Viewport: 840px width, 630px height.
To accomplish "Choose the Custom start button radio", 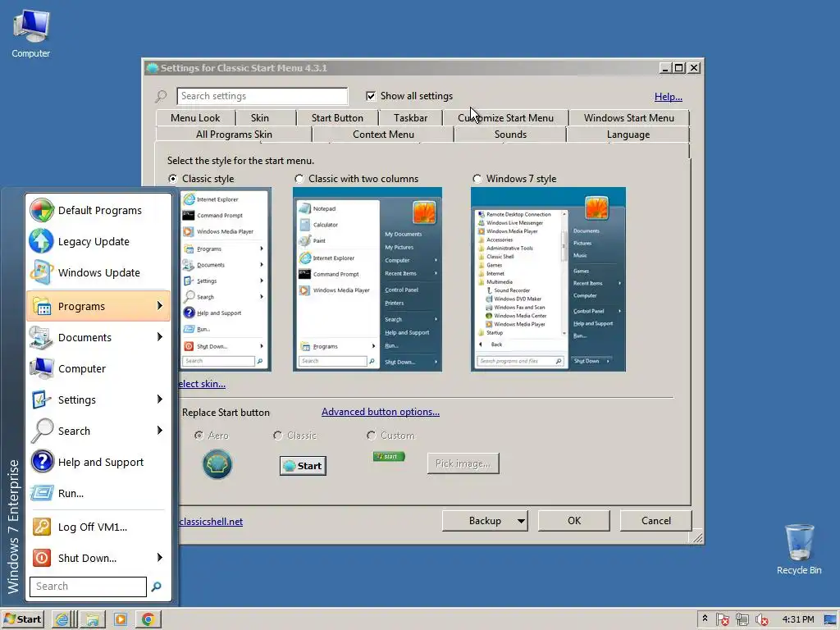I will click(x=372, y=435).
